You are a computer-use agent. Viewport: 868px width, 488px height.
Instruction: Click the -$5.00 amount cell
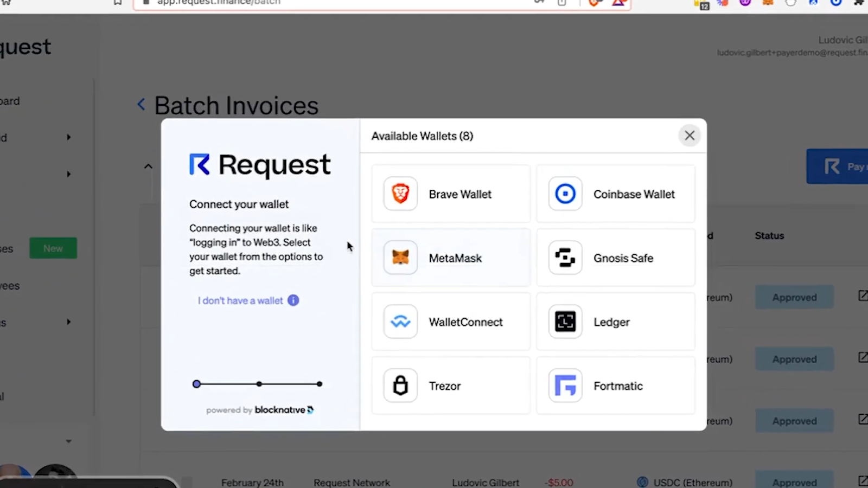[560, 483]
